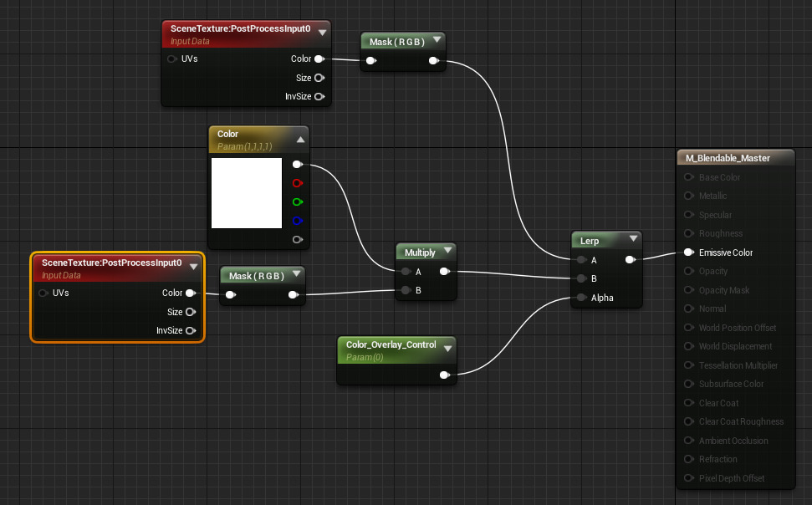Image resolution: width=812 pixels, height=505 pixels.
Task: Expand the selected SceneTexture node's dropdown arrow
Action: [x=193, y=267]
